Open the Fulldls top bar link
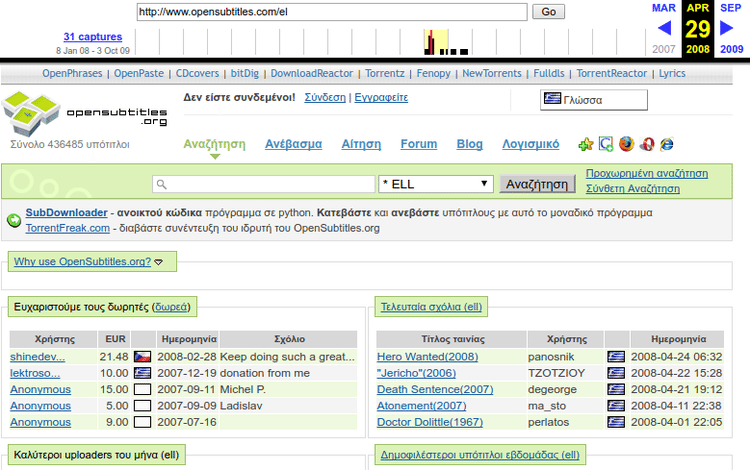750x470 pixels. pos(549,73)
